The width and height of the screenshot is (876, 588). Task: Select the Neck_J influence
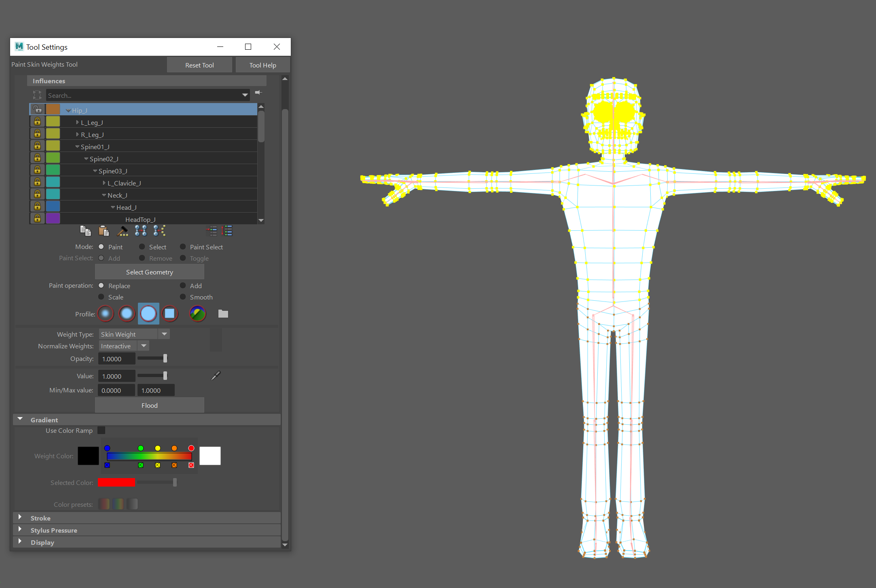click(117, 196)
